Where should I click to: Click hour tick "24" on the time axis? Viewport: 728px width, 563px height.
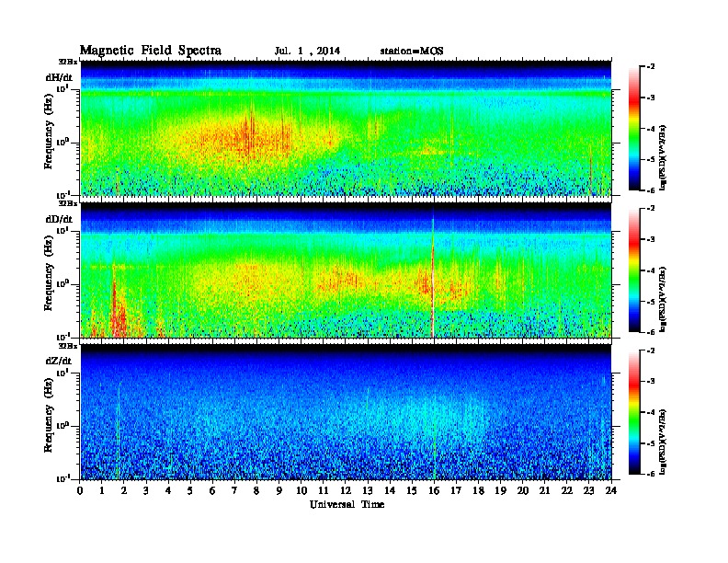tap(611, 491)
